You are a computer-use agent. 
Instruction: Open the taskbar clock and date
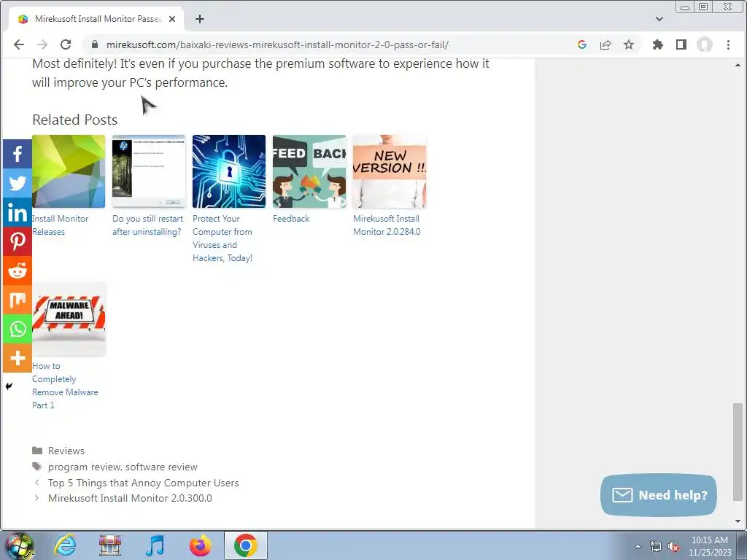tap(710, 546)
